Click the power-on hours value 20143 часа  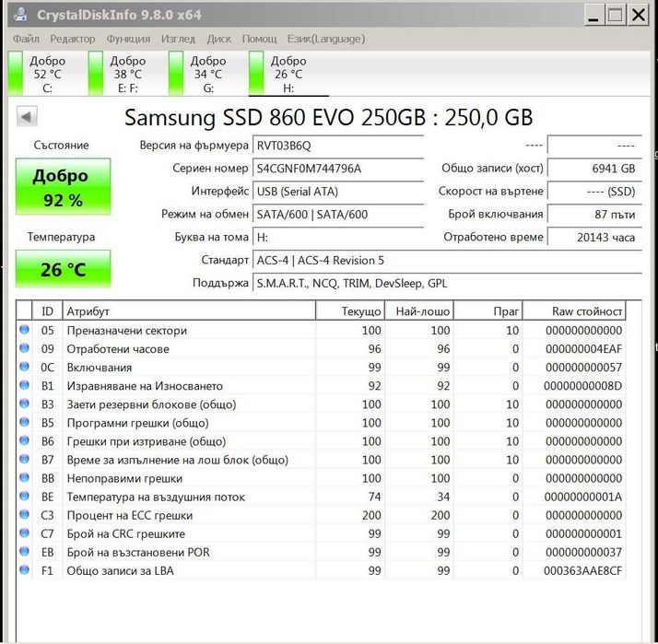[594, 238]
